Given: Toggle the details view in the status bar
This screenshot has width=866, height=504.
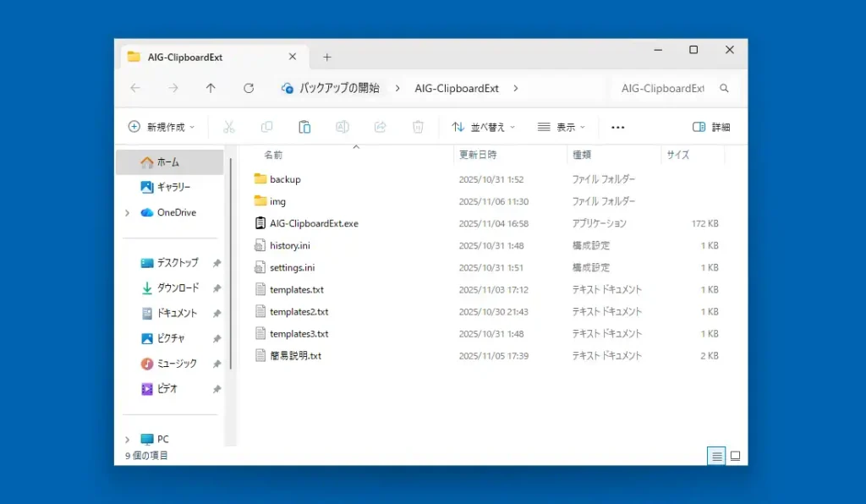Looking at the screenshot, I should tap(715, 456).
